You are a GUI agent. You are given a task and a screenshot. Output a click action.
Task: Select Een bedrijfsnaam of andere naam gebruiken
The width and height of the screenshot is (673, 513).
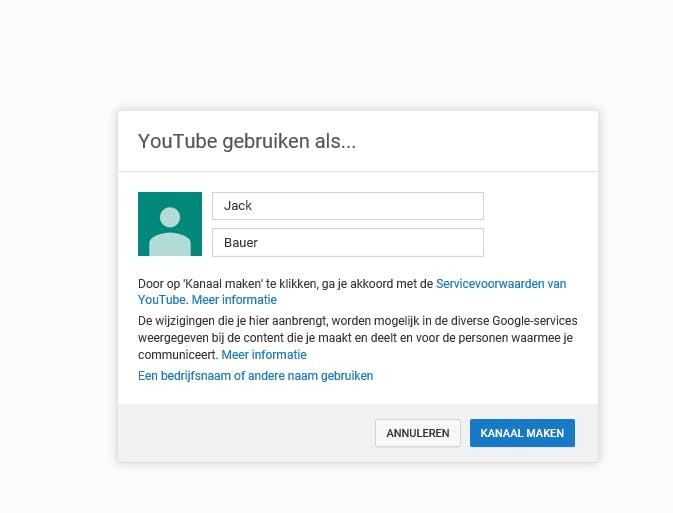255,376
